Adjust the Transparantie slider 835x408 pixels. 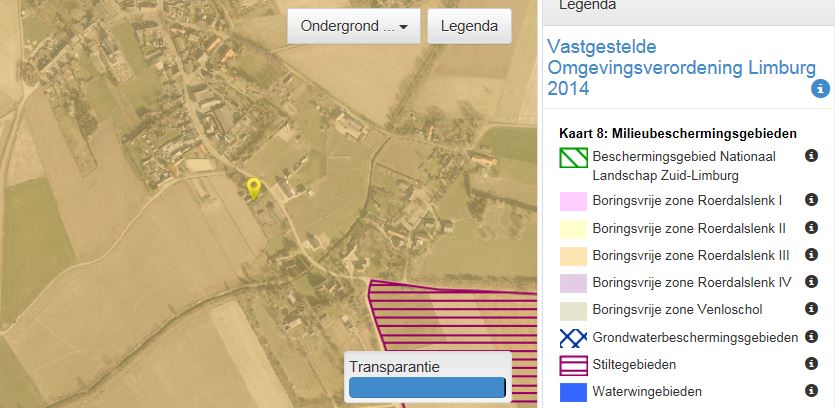point(427,387)
